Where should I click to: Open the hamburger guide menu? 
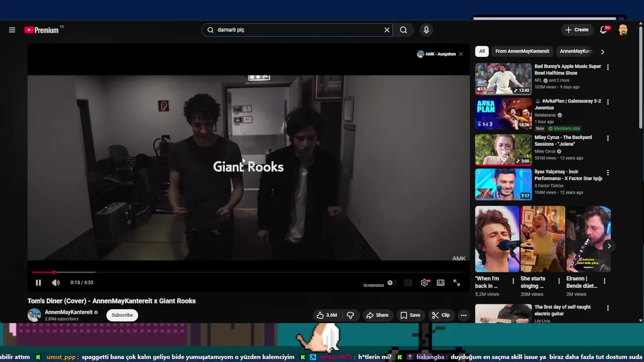(x=12, y=30)
